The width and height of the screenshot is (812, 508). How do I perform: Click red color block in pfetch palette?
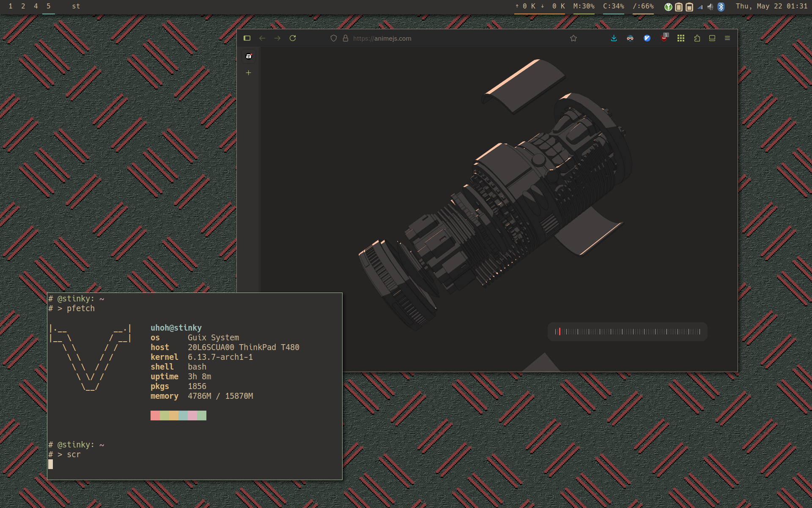[155, 415]
